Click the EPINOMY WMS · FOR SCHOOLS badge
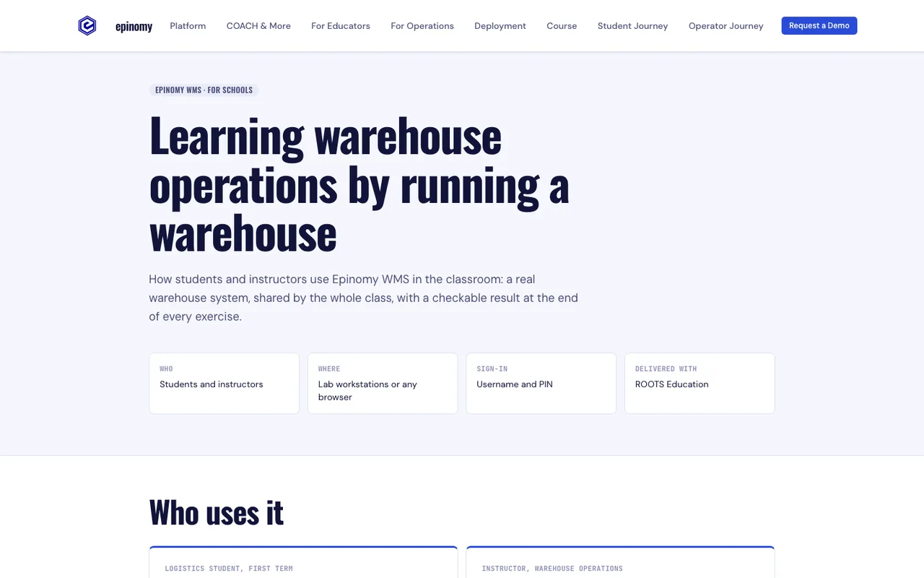The height and width of the screenshot is (578, 924). (x=204, y=90)
